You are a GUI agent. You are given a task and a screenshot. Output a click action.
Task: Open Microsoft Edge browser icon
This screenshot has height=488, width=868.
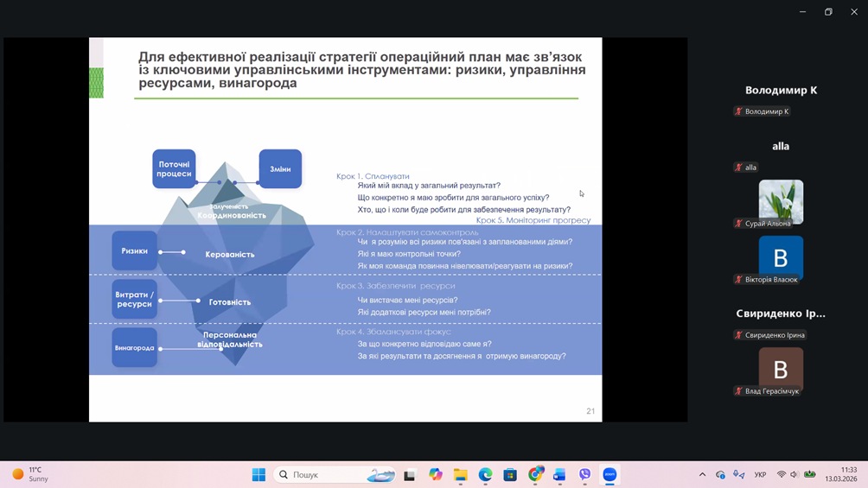[x=486, y=474]
